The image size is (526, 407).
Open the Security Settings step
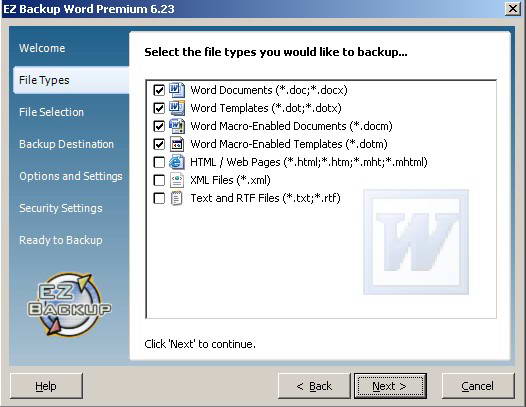pyautogui.click(x=61, y=208)
